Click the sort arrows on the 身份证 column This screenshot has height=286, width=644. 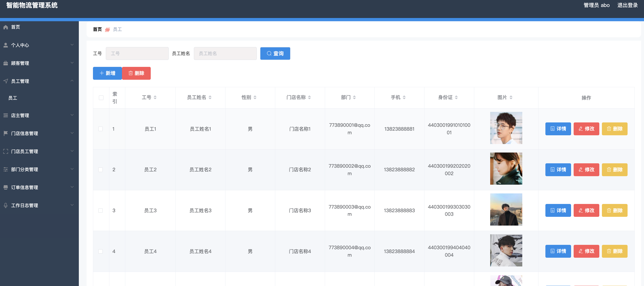point(456,97)
